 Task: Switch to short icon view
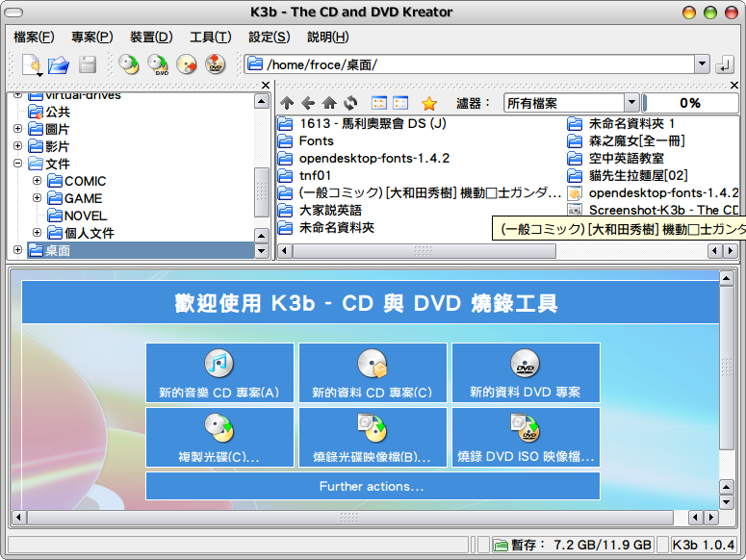click(x=379, y=103)
